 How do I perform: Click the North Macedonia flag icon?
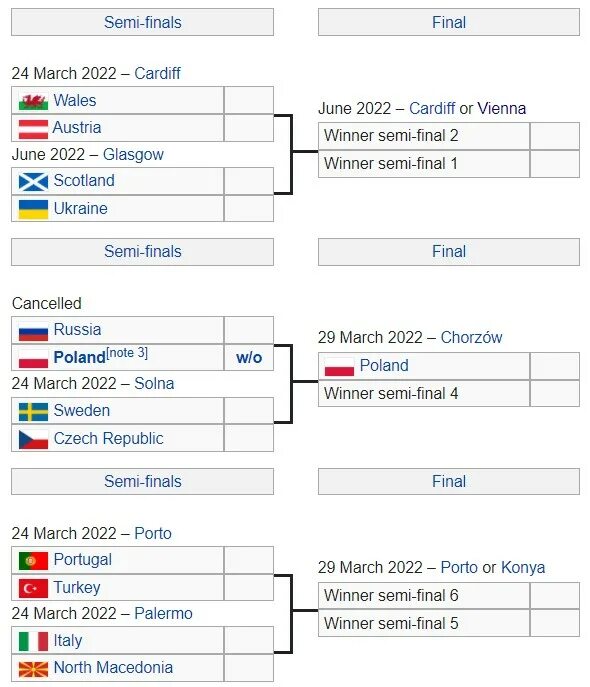pos(33,669)
